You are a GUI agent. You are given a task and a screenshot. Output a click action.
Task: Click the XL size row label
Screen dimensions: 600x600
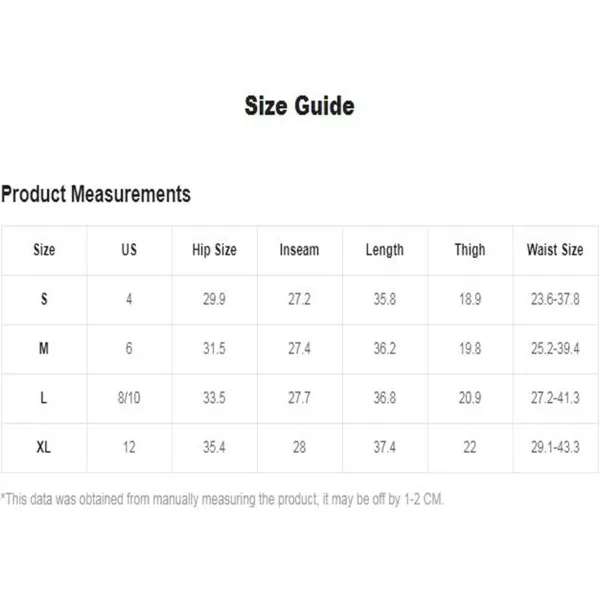44,447
